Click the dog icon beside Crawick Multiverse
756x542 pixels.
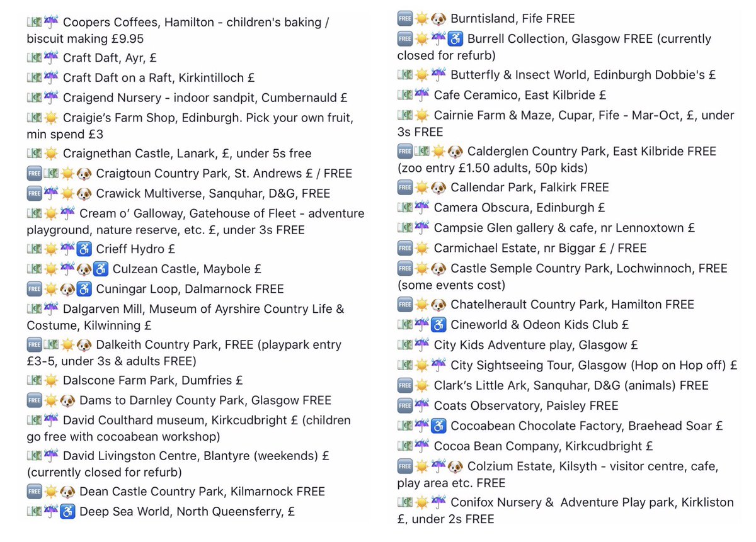tap(84, 194)
